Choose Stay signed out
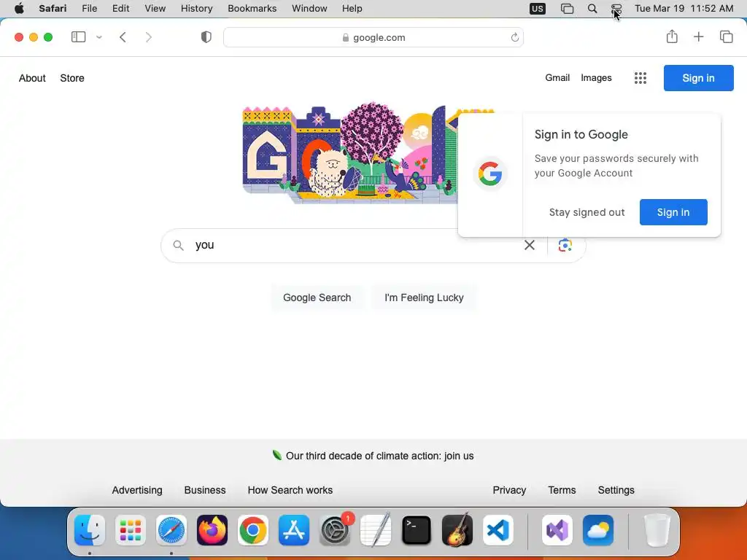747x560 pixels. 587,212
